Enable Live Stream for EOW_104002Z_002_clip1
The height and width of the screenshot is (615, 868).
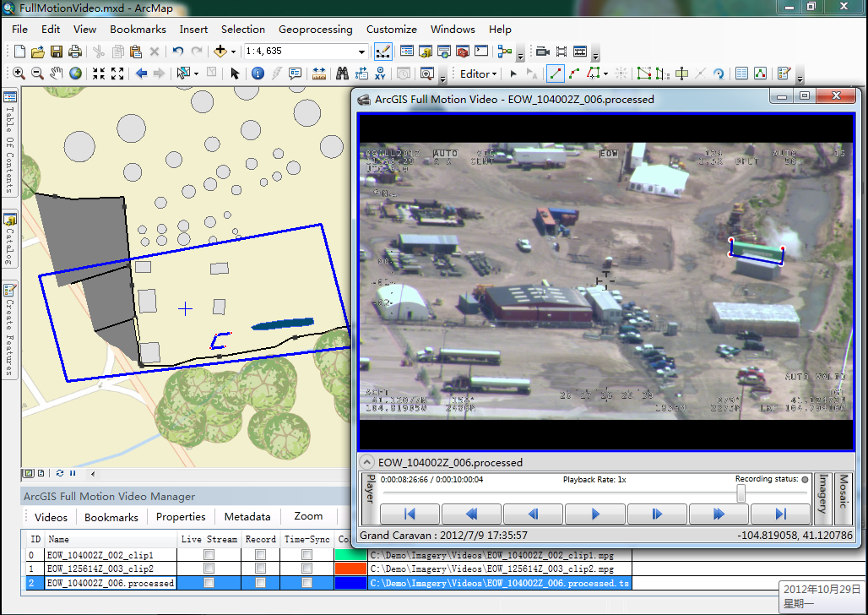pyautogui.click(x=209, y=555)
